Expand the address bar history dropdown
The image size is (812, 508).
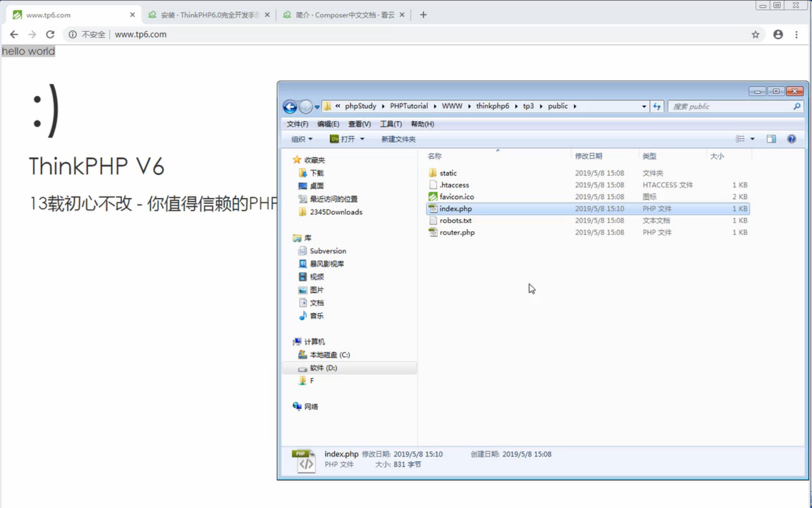coord(644,106)
